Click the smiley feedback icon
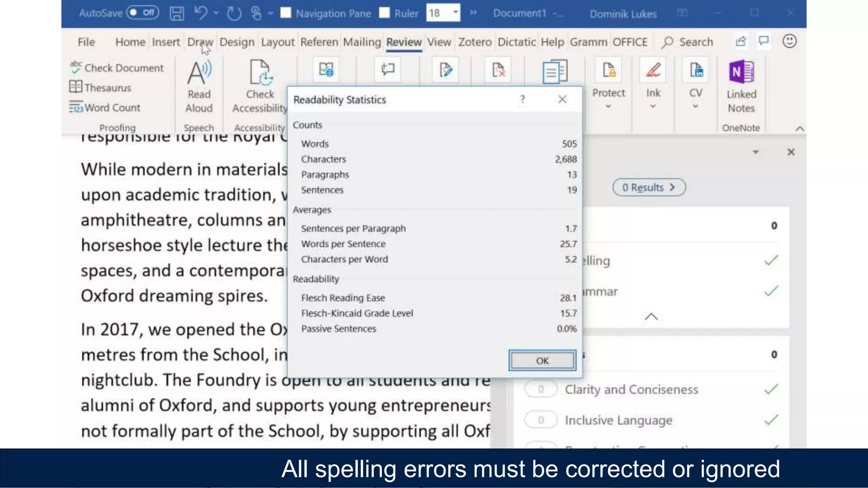 (789, 42)
